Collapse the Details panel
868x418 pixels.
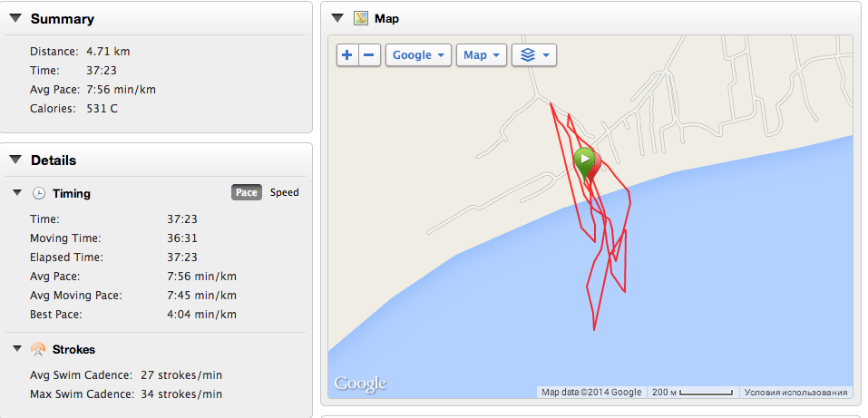pos(15,160)
